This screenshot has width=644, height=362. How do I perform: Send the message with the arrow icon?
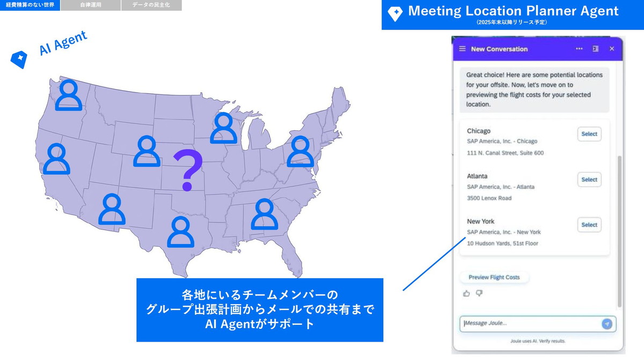click(x=607, y=324)
